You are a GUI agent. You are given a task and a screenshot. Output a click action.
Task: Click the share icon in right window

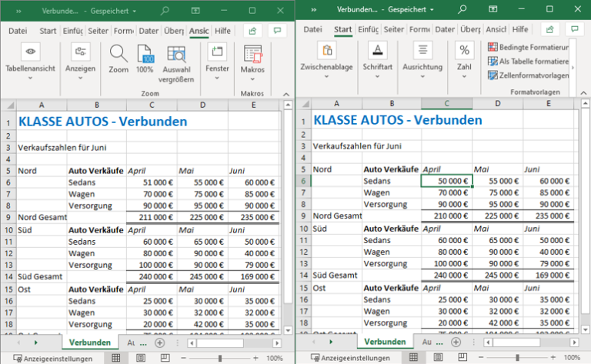[x=550, y=29]
